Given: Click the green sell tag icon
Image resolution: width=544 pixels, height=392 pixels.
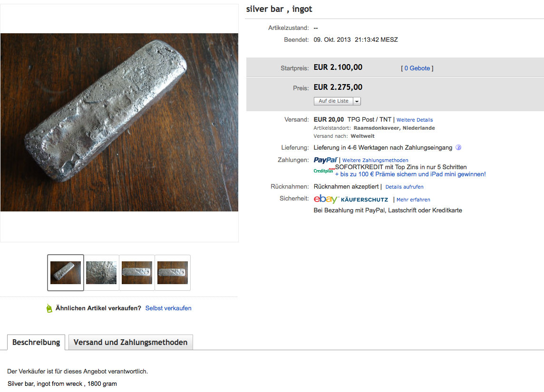Looking at the screenshot, I should pyautogui.click(x=49, y=308).
